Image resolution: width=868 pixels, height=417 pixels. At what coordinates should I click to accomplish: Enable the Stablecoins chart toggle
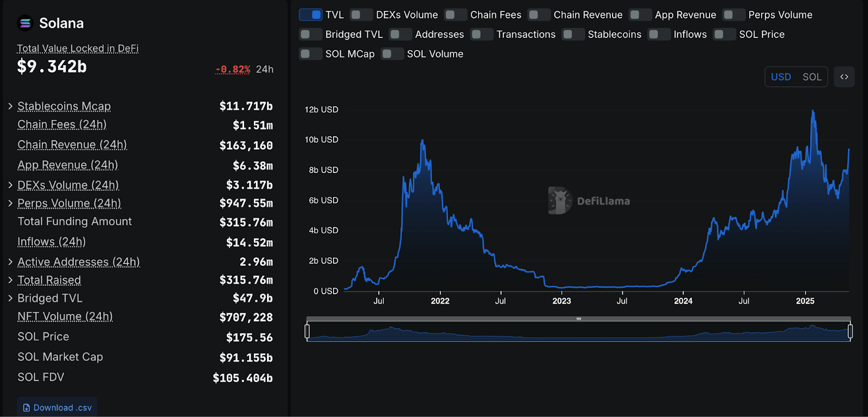[x=573, y=35]
